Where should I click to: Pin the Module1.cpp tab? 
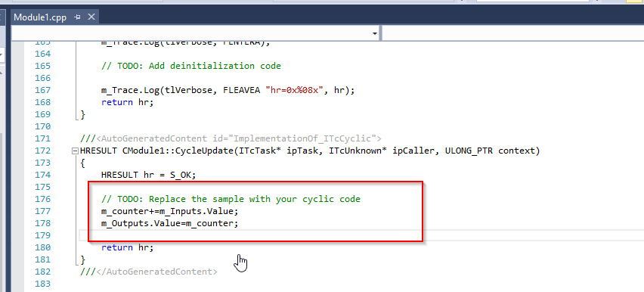[x=77, y=17]
